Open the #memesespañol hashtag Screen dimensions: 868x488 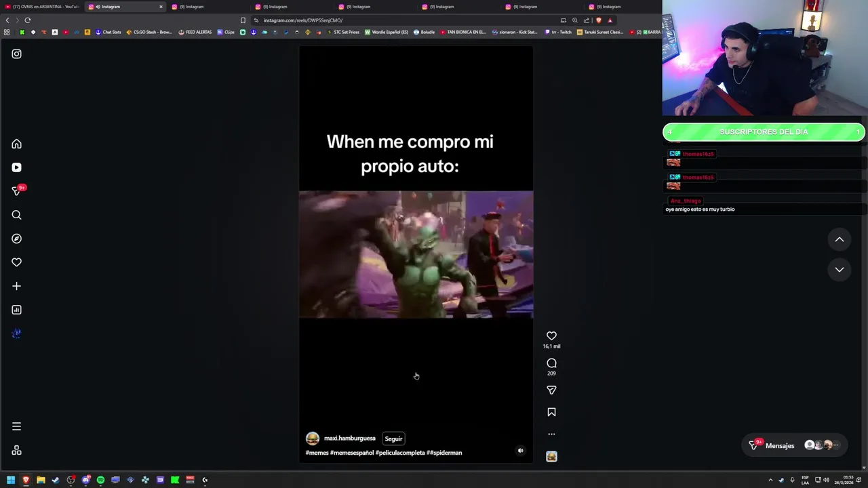(x=352, y=453)
